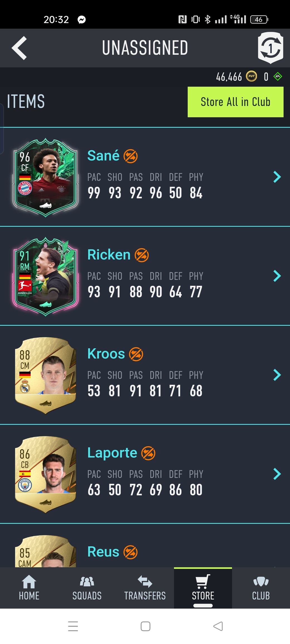Tap Reus's untradeable icon
The width and height of the screenshot is (290, 644).
(131, 552)
